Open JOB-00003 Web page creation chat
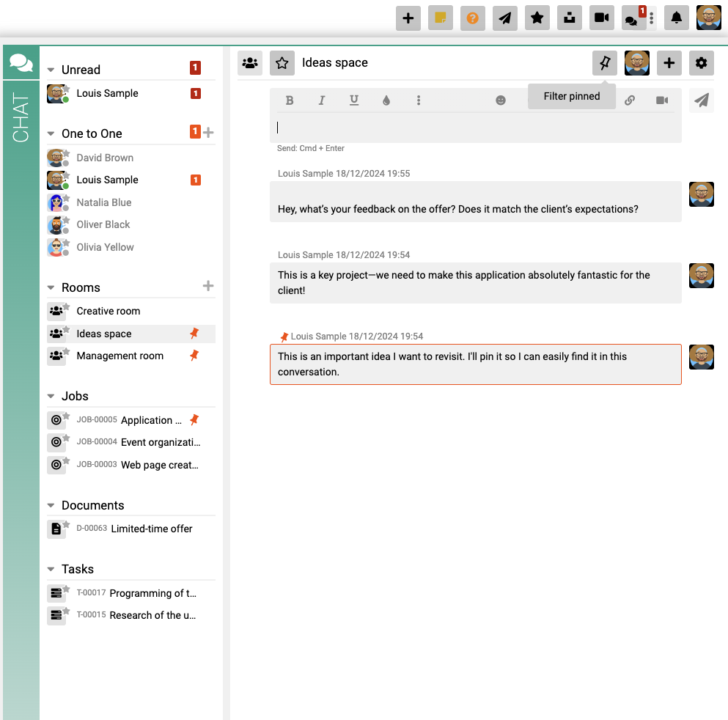 coord(131,465)
